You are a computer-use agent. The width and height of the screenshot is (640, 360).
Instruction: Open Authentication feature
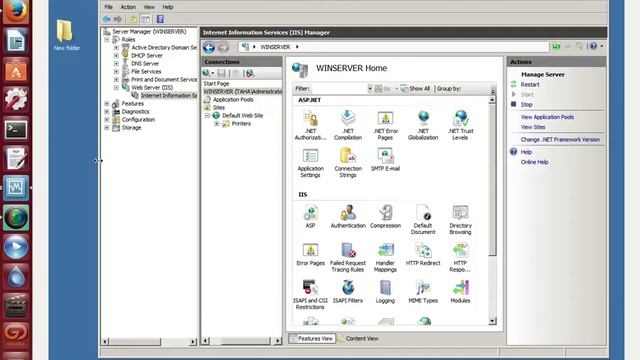348,217
